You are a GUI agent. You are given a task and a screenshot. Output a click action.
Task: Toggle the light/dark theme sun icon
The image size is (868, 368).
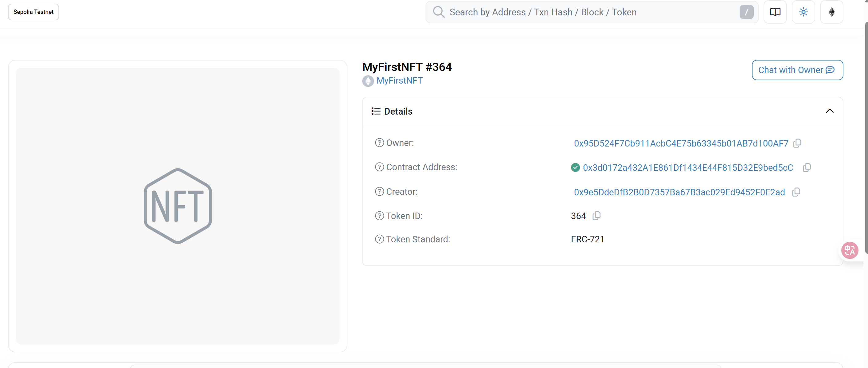click(x=803, y=12)
